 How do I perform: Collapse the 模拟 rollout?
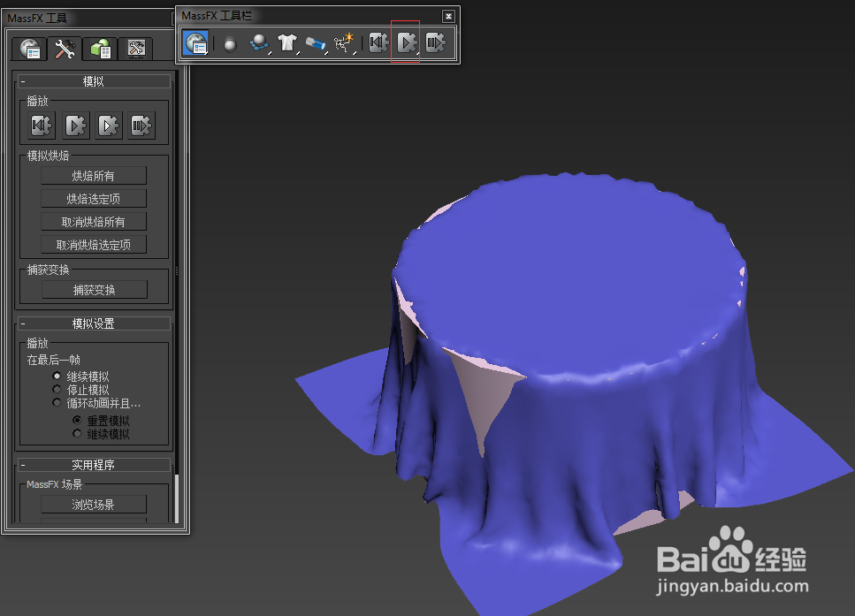[x=22, y=80]
